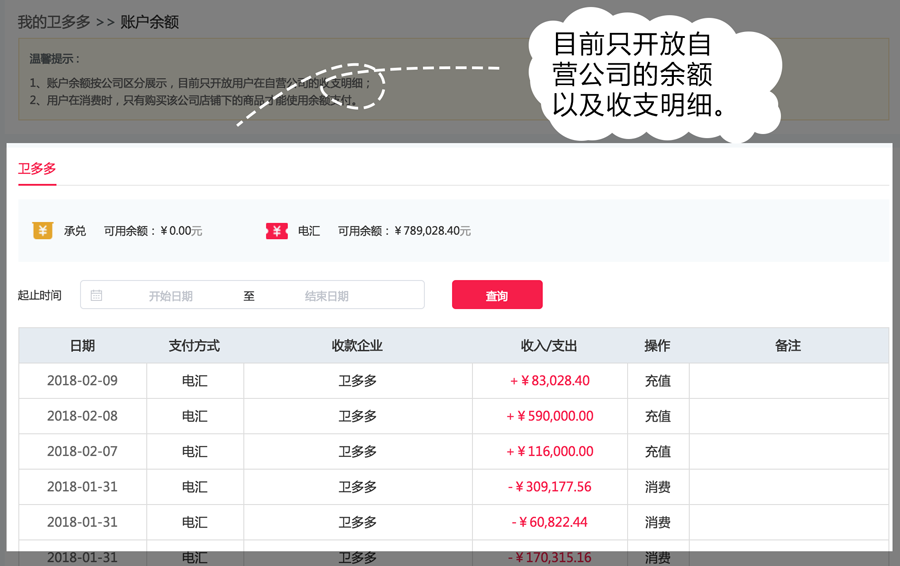Click the 电汇 balance ￥789,028.40元

point(433,231)
